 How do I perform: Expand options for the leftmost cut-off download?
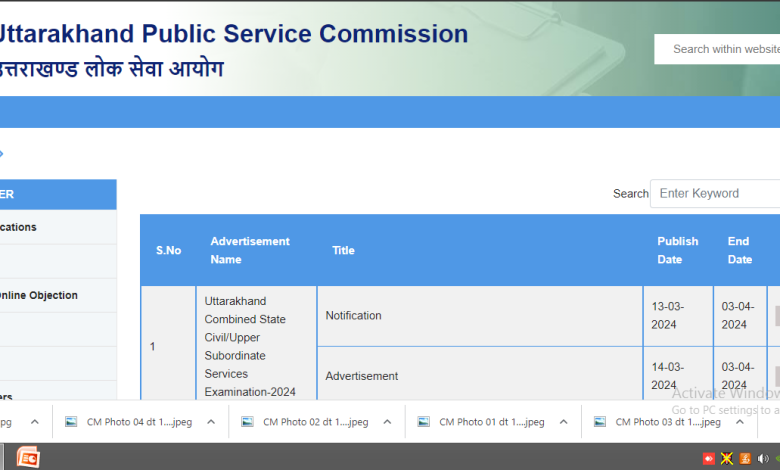point(34,422)
